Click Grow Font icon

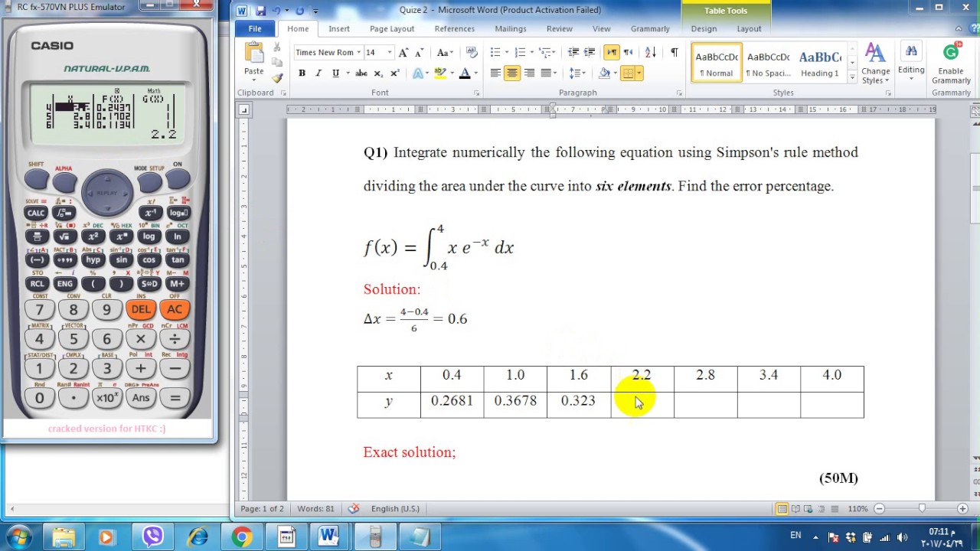point(403,52)
